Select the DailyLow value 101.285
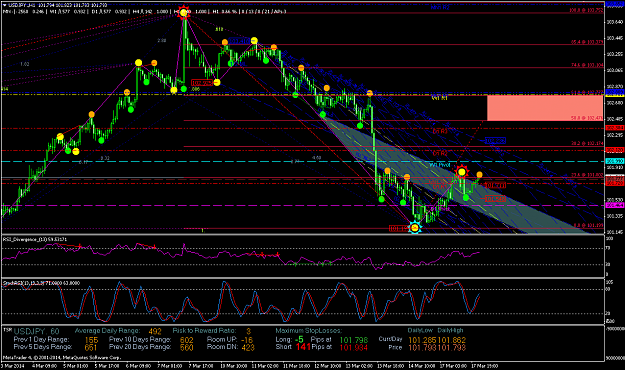 click(423, 340)
